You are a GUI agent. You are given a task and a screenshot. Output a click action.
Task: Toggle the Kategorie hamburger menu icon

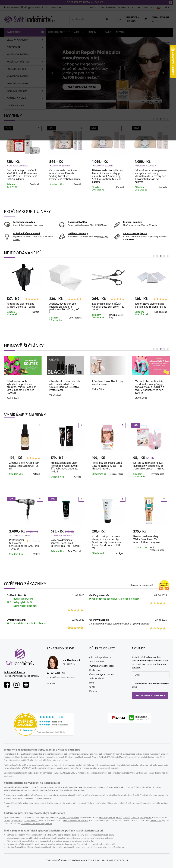pos(42,32)
